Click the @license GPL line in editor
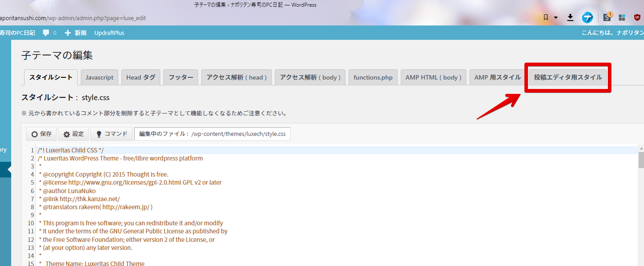Screen dimensions: 644x266 130,182
